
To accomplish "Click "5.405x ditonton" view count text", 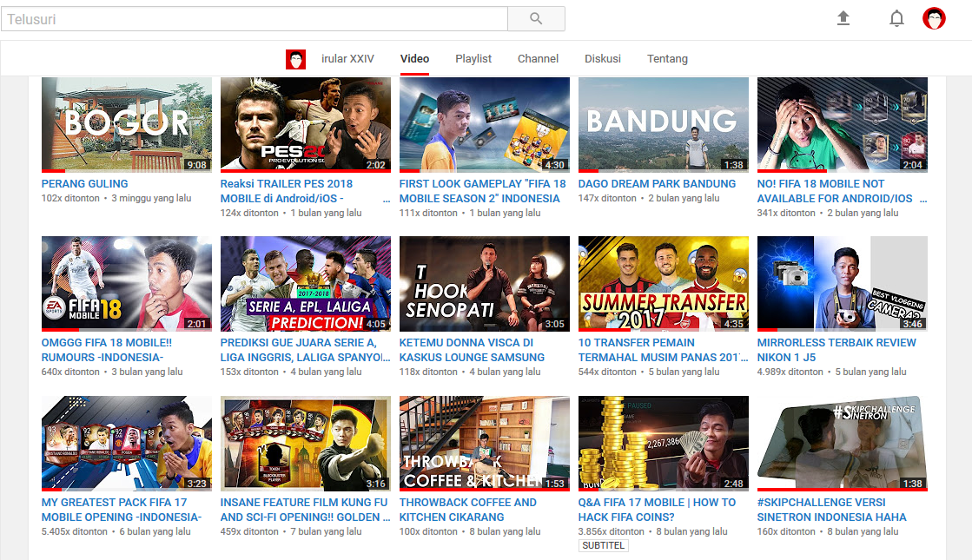I will [75, 531].
